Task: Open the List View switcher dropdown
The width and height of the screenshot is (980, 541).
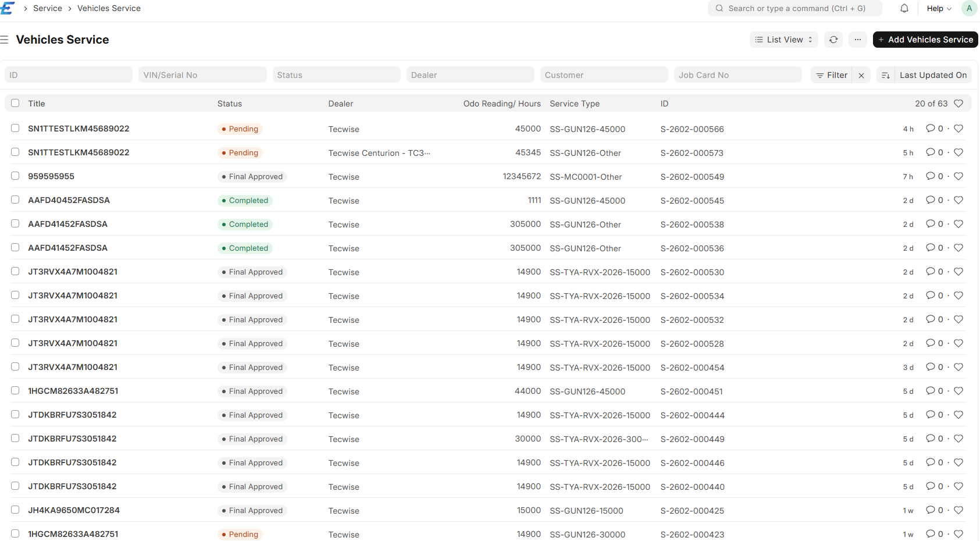Action: click(783, 40)
